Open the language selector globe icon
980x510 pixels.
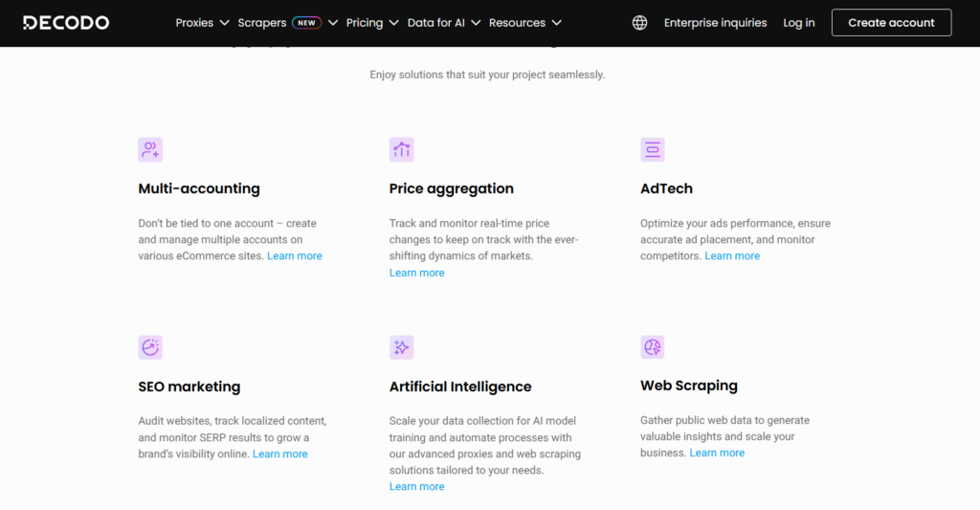pos(639,23)
